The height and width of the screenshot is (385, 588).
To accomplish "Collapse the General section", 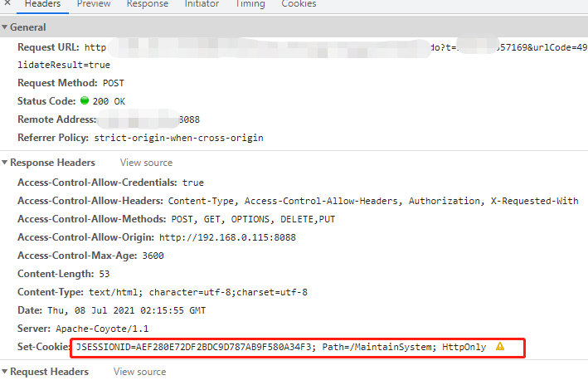I will pos(4,27).
